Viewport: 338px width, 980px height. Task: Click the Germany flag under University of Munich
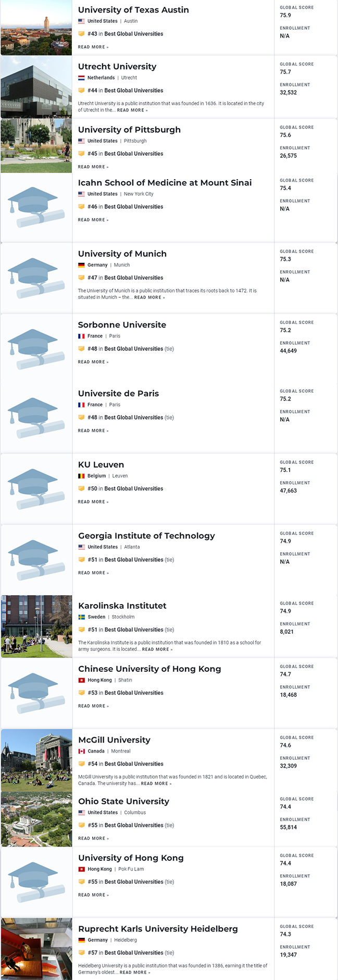(x=81, y=265)
